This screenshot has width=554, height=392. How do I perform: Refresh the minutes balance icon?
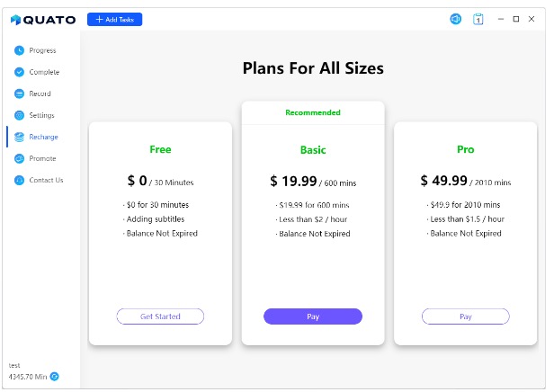point(54,377)
